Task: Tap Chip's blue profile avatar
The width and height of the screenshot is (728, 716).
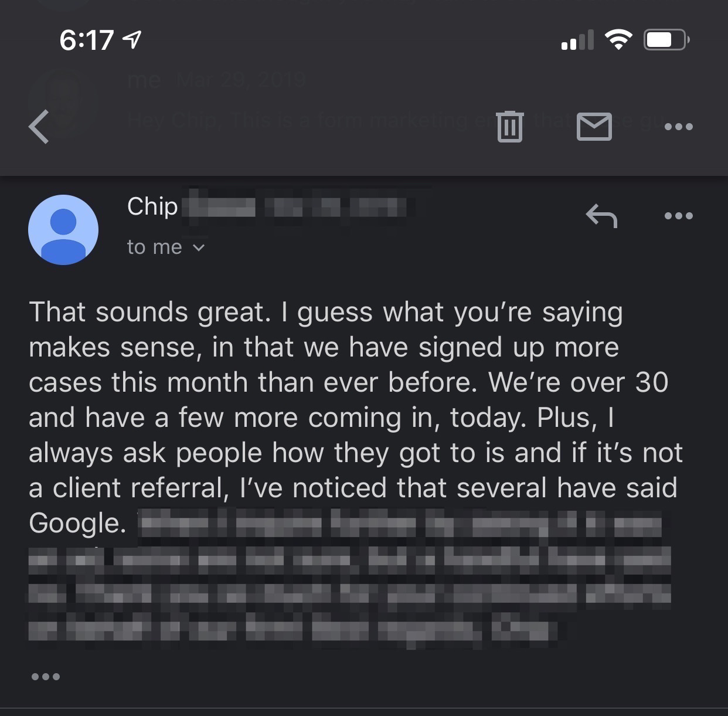Action: point(63,230)
